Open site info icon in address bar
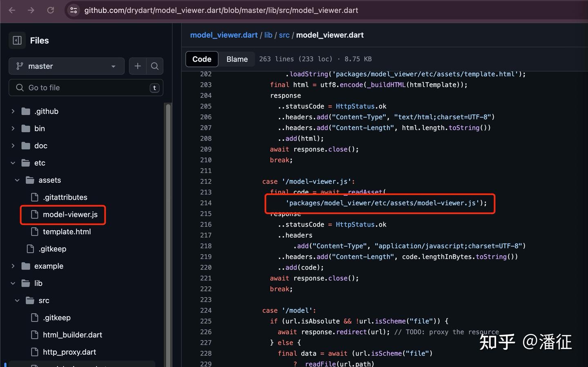 (x=73, y=10)
